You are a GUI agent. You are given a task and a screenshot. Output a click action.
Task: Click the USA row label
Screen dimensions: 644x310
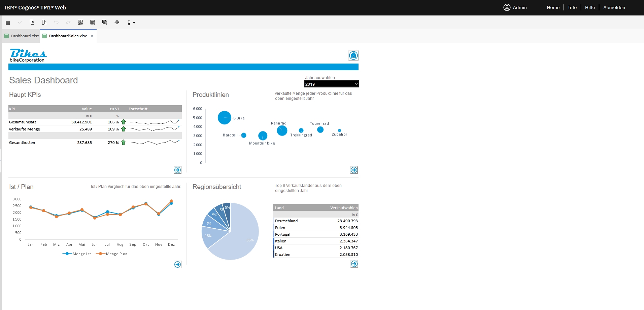[279, 248]
